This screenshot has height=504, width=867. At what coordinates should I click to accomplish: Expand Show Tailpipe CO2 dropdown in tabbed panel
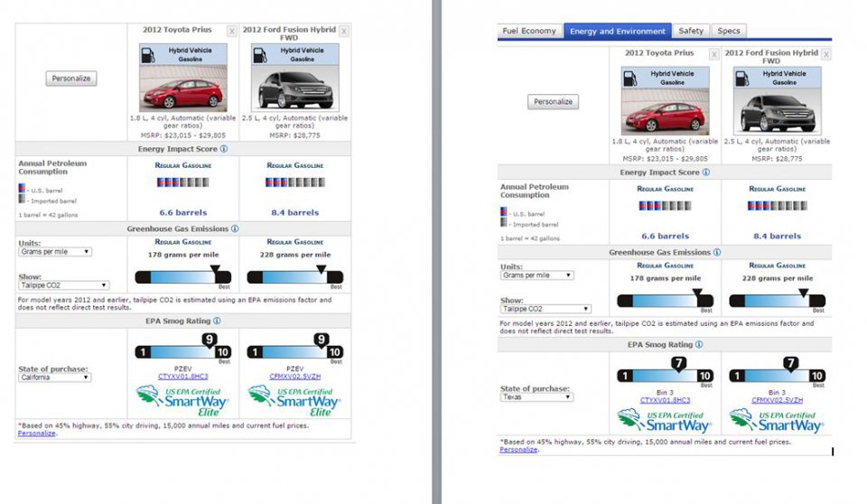545,309
